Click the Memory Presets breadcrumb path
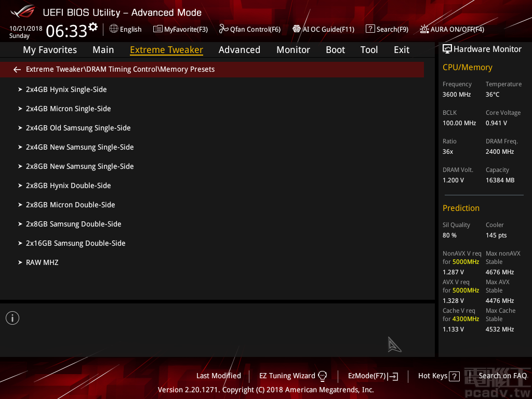The height and width of the screenshot is (399, 532). tap(120, 69)
